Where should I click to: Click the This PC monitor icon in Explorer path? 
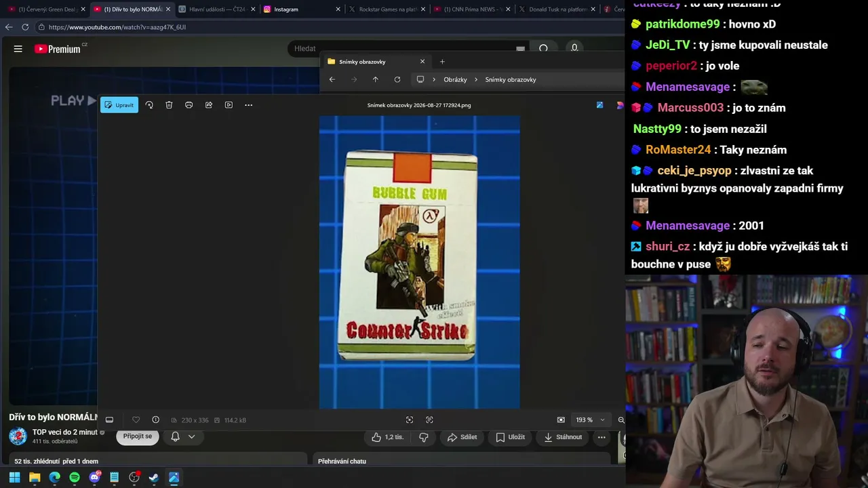coord(420,79)
